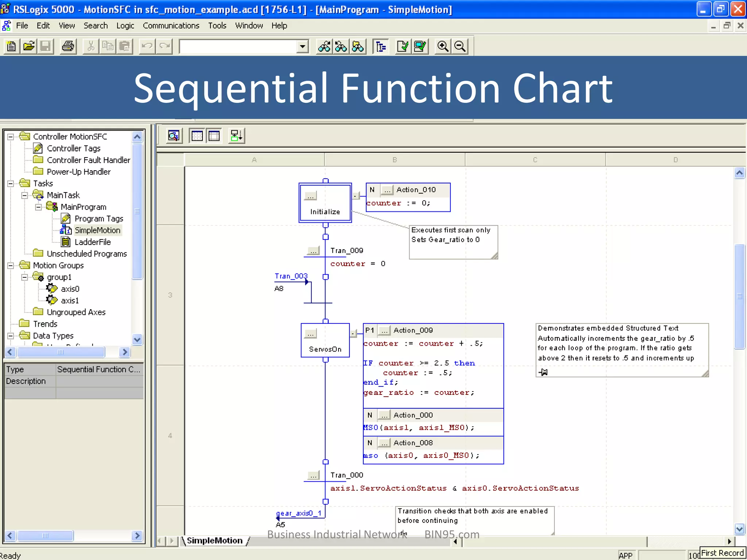747x560 pixels.
Task: Click the Verify Routine checkmark icon
Action: [403, 46]
